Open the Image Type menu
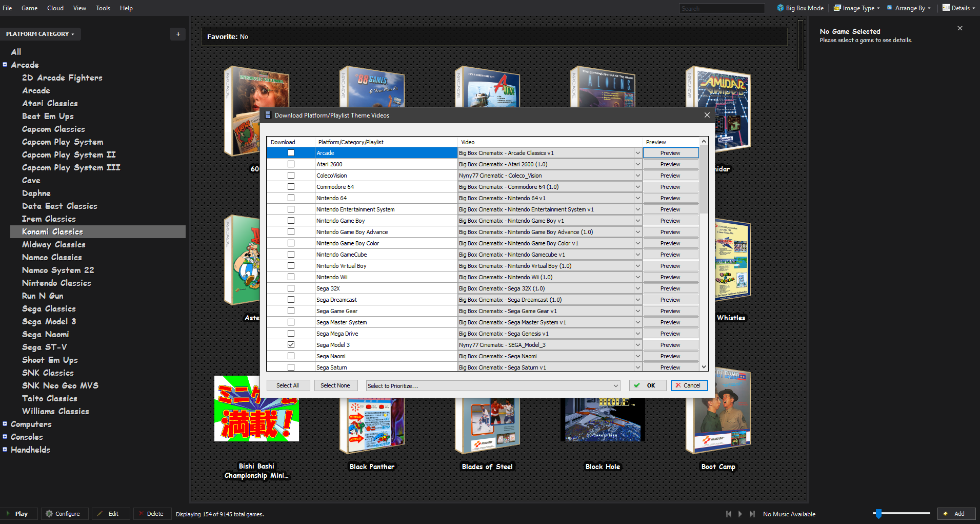Viewport: 980px width, 524px height. [x=856, y=8]
